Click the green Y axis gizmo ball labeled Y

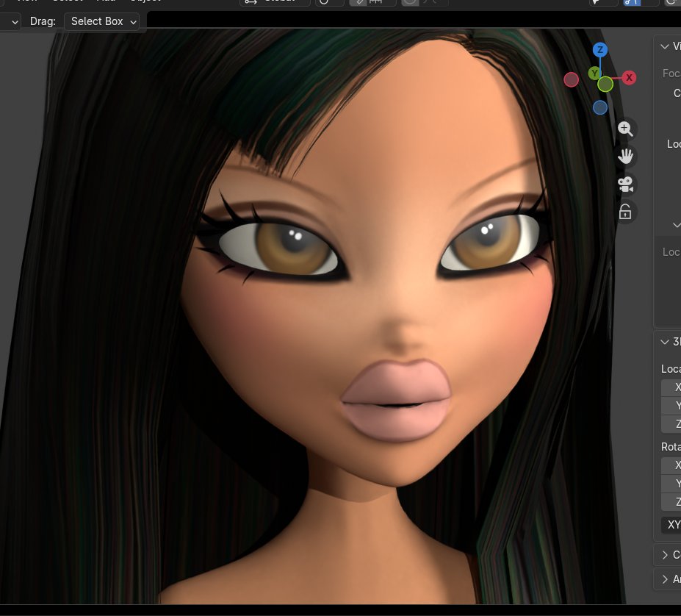pos(594,73)
